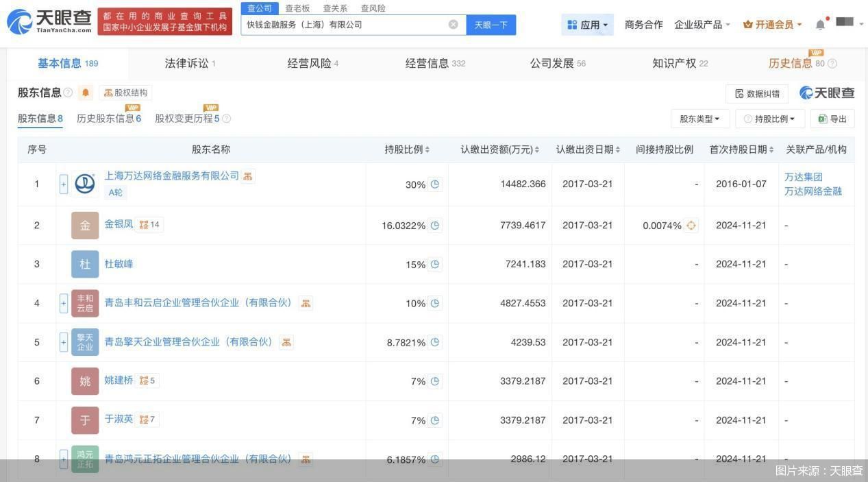Sort by 认缴出资日期 column

(588, 149)
